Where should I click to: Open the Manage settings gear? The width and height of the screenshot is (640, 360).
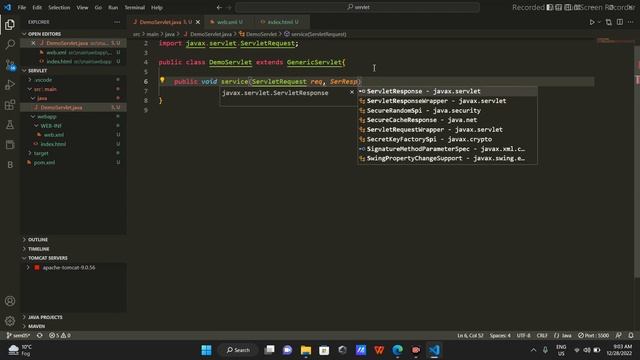(x=10, y=321)
